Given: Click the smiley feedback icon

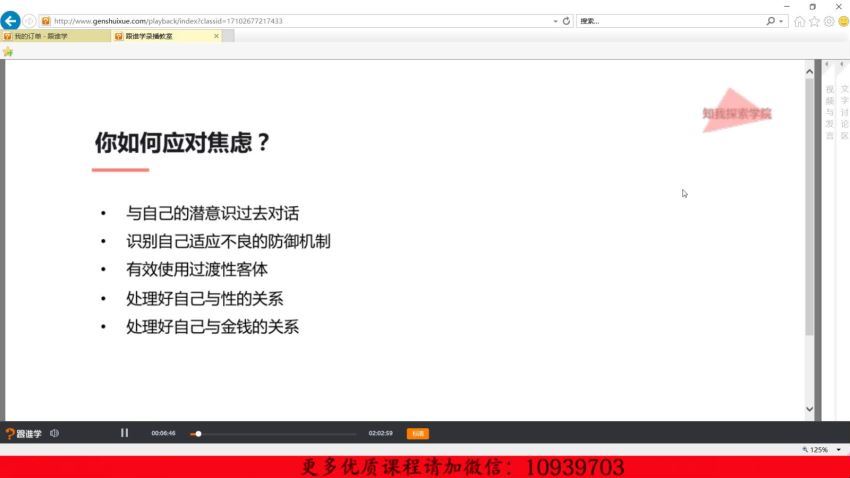Looking at the screenshot, I should pos(843,21).
